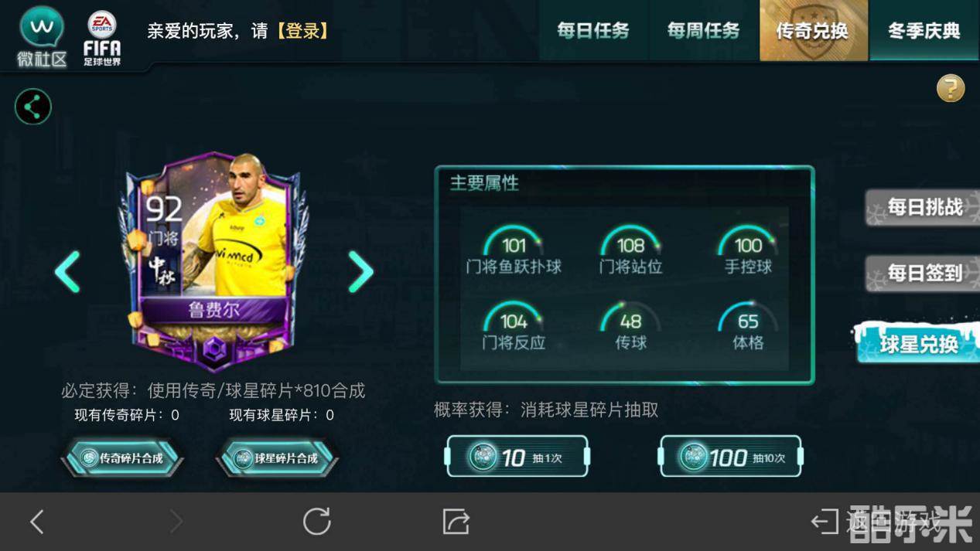Image resolution: width=980 pixels, height=551 pixels.
Task: Click 球星碎片合成 button
Action: (x=277, y=457)
